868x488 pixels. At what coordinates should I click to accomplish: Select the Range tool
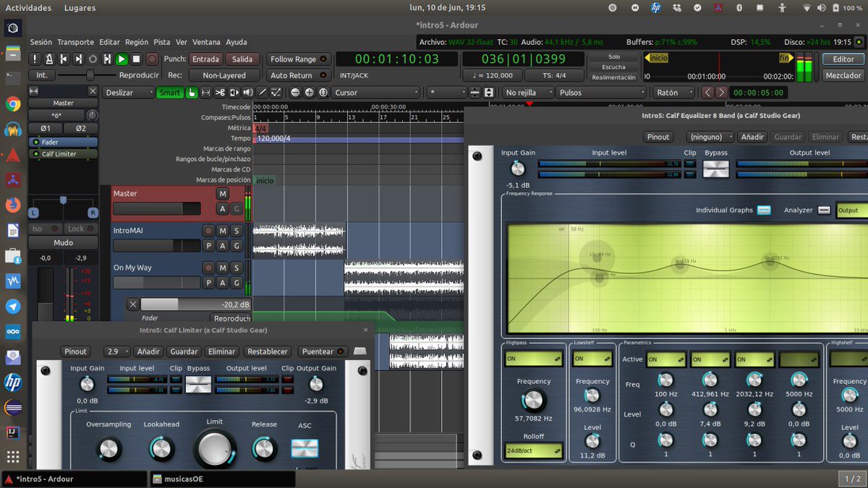206,93
